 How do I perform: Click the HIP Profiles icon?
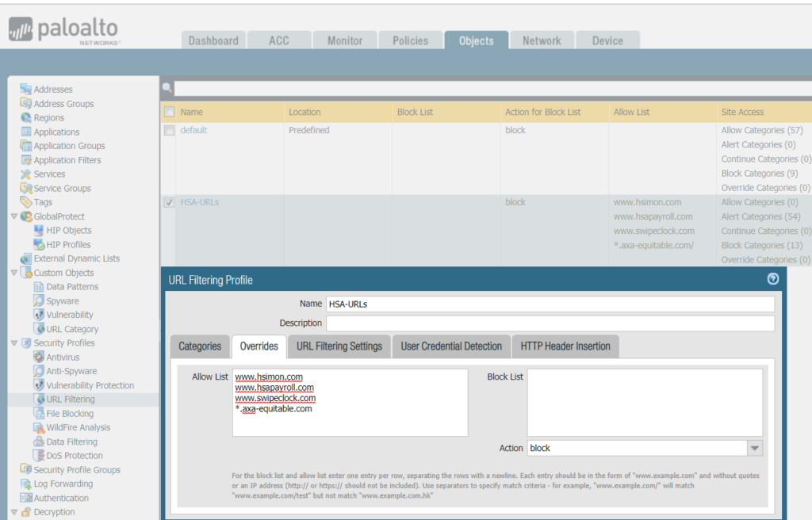[x=38, y=244]
